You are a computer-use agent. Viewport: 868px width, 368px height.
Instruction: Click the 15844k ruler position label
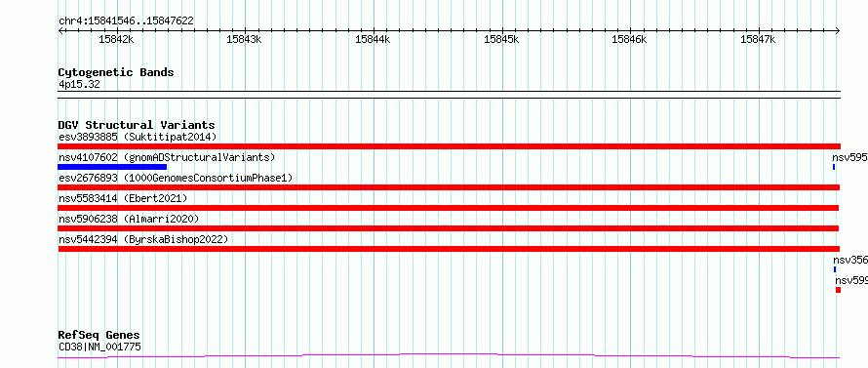[373, 39]
